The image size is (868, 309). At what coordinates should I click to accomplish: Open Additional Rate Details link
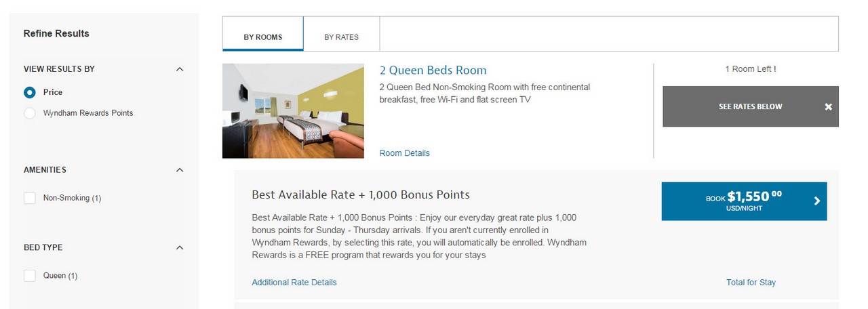[294, 283]
